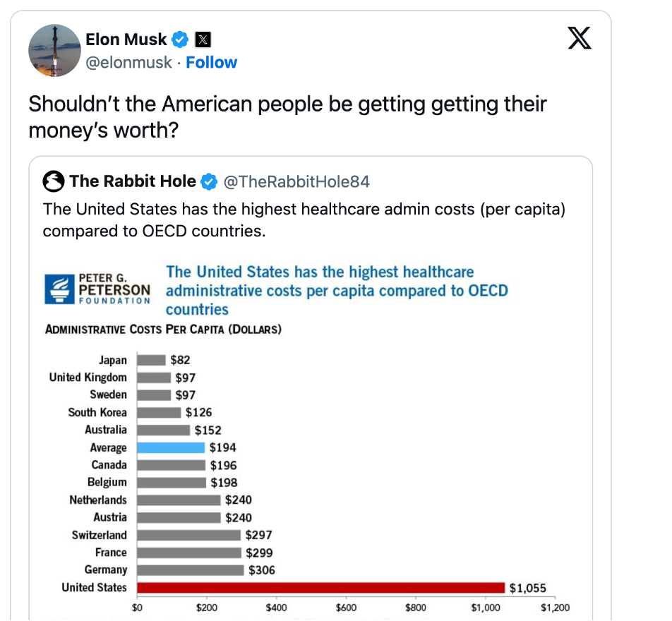Click the blue verified badge beside Elon Musk
This screenshot has height=621, width=672.
(181, 40)
